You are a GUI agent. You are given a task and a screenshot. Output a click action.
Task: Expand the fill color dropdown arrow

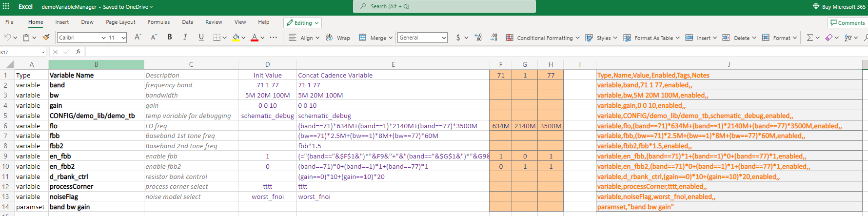coord(243,38)
